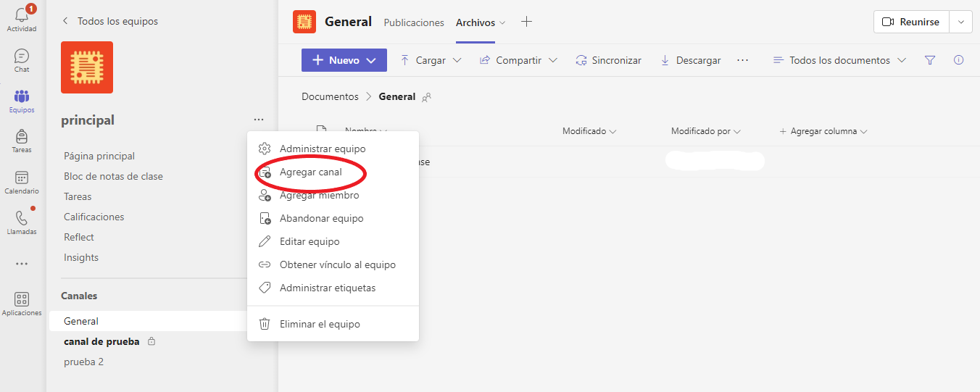This screenshot has width=980, height=392.
Task: Add a new tab with plus icon
Action: tap(527, 22)
